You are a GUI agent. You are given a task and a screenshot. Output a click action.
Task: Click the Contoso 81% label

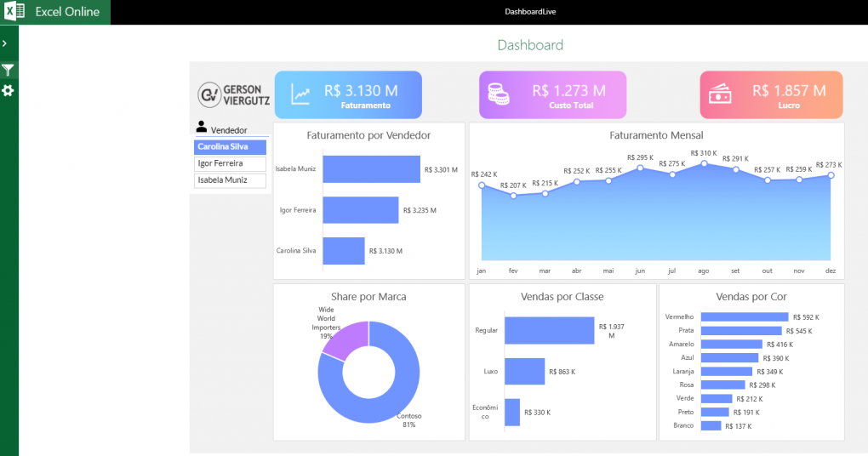click(x=409, y=420)
